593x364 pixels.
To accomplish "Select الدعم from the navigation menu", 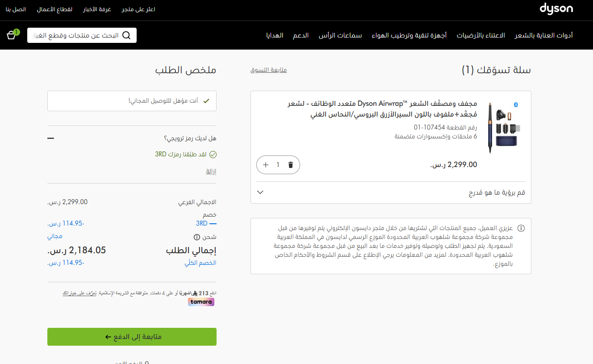I will (x=301, y=35).
